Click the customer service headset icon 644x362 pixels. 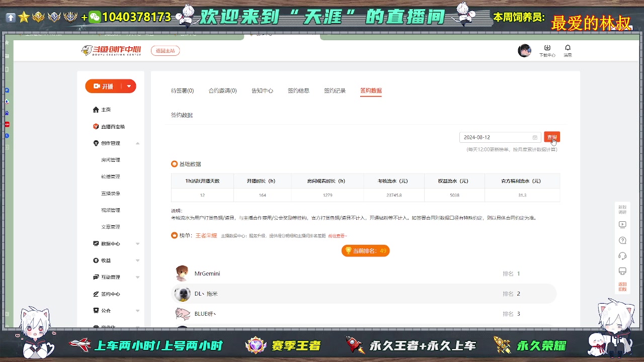pyautogui.click(x=622, y=256)
